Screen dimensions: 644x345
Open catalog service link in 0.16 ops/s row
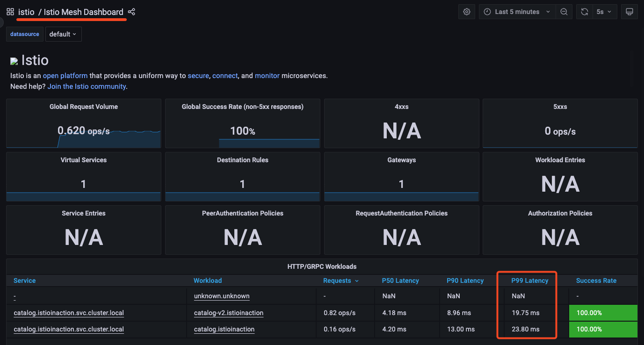pyautogui.click(x=69, y=329)
